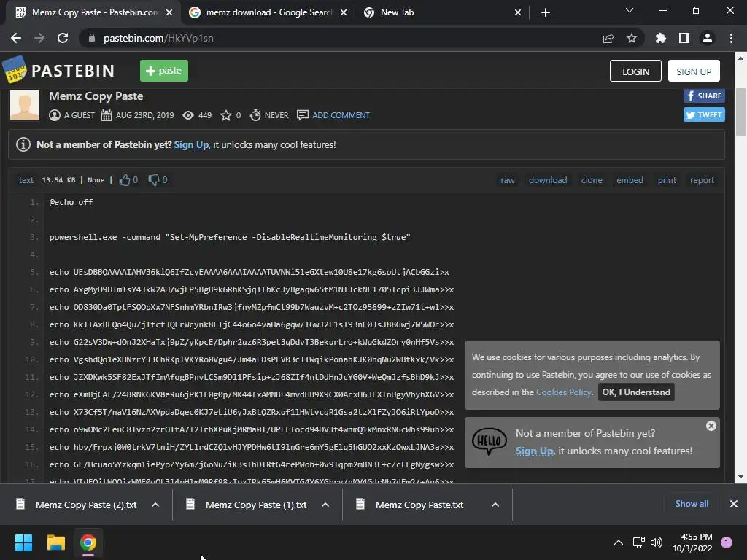747x560 pixels.
Task: Open the embed link
Action: pyautogui.click(x=630, y=180)
